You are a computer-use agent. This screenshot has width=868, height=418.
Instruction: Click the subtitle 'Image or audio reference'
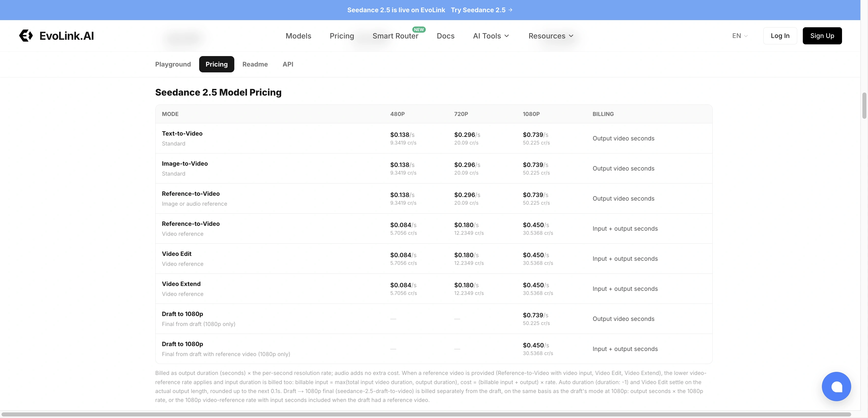[194, 204]
